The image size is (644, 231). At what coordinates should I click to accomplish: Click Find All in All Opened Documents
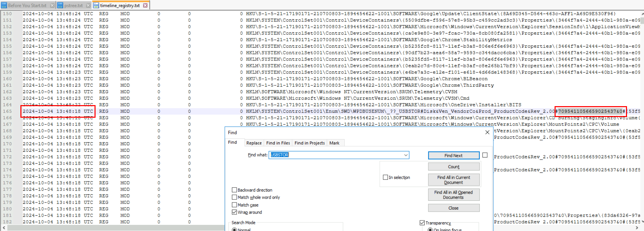(x=454, y=195)
